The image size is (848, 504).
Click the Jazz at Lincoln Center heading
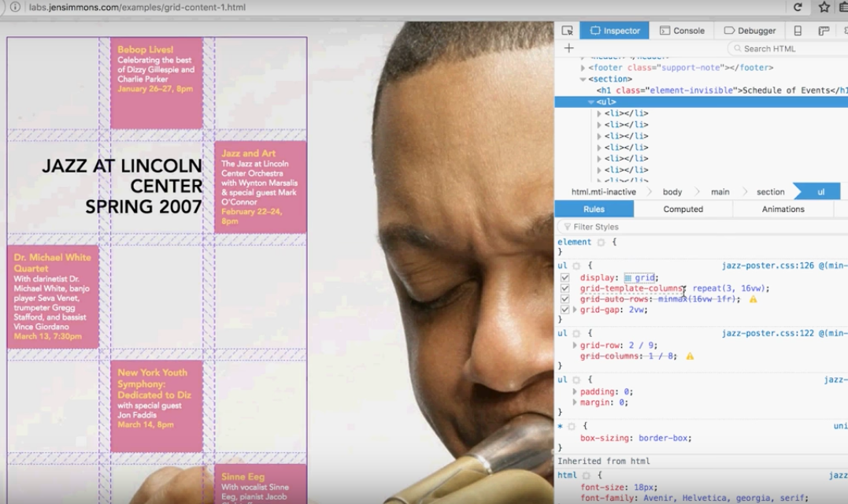(122, 186)
